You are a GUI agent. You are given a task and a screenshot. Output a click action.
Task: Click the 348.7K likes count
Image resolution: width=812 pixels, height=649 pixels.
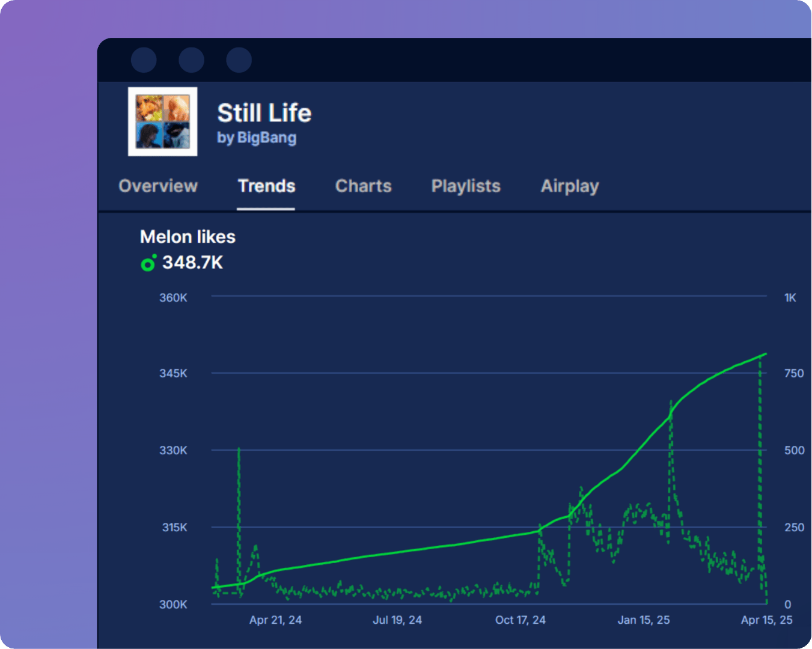[192, 263]
